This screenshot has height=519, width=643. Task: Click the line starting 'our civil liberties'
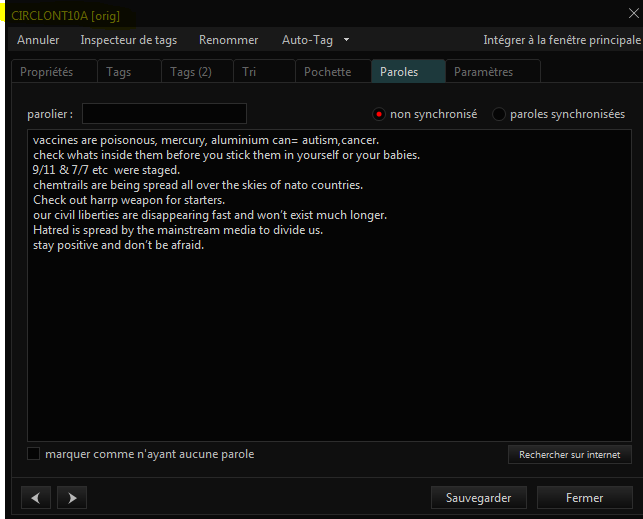[210, 215]
